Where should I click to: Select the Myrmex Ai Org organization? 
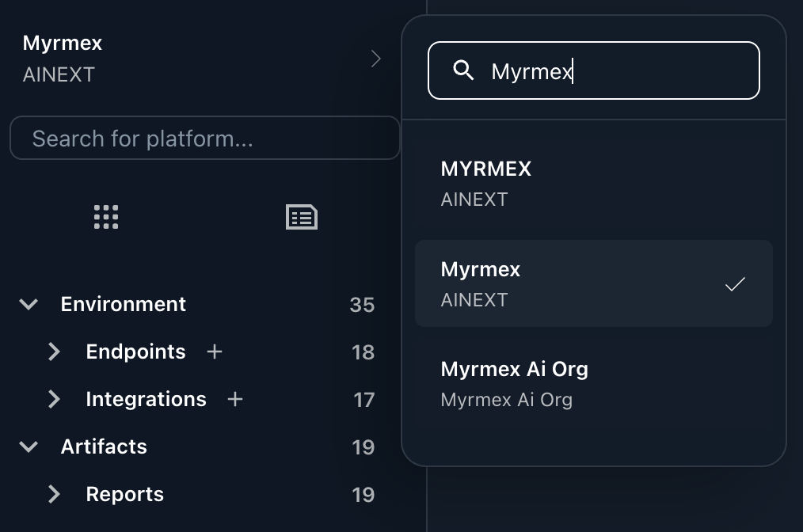[x=594, y=383]
